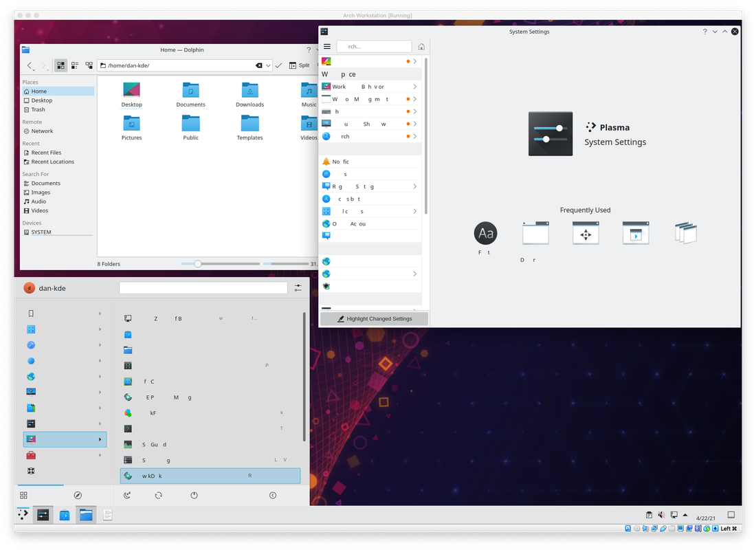756x550 pixels.
Task: Select the globe Internet launcher category
Action: pyautogui.click(x=65, y=377)
